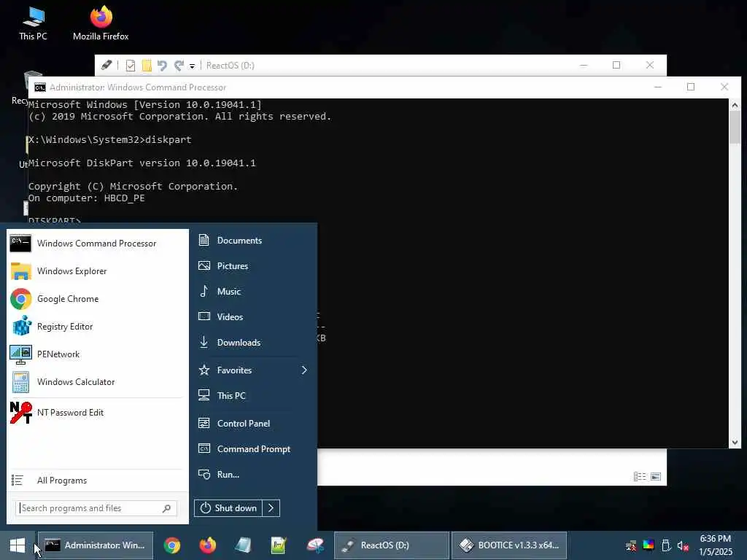The width and height of the screenshot is (747, 560).
Task: Click command window scrollbar down arrow
Action: point(735,443)
